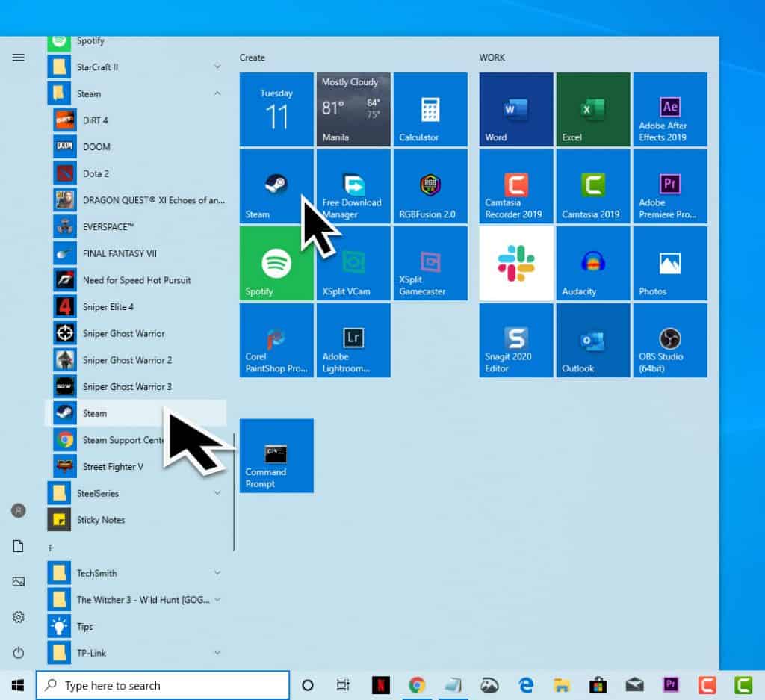Open Netflix from the taskbar
This screenshot has width=765, height=700.
[381, 685]
